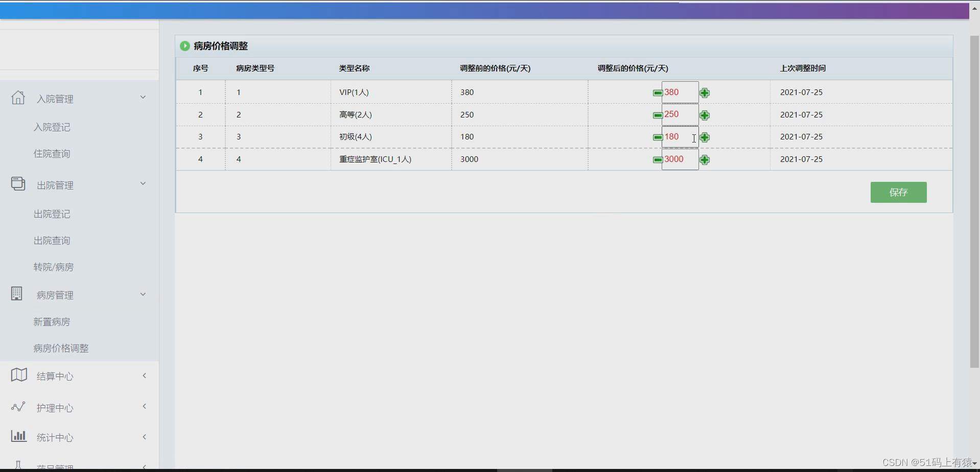The height and width of the screenshot is (472, 980).
Task: Click the 类型名称 column header
Action: [x=355, y=68]
